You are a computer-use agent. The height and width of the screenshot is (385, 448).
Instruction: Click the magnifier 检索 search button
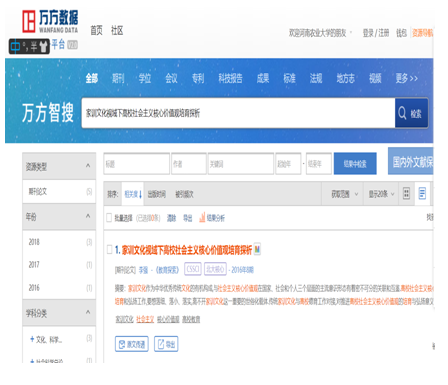pyautogui.click(x=411, y=113)
